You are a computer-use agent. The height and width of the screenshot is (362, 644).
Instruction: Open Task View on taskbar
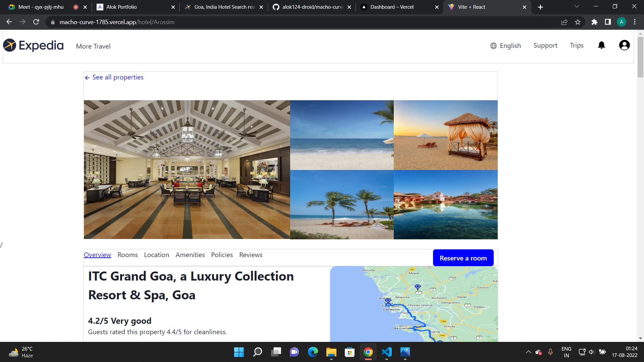tap(276, 352)
